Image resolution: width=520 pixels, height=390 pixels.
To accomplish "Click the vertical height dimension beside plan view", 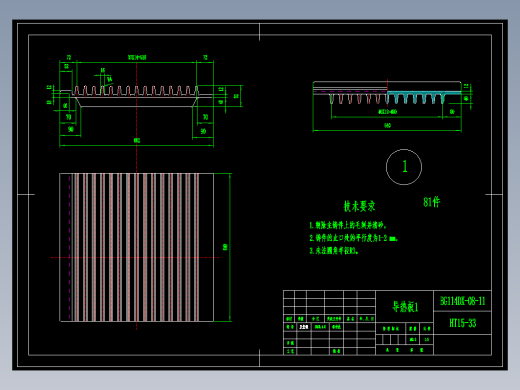I will 225,247.
